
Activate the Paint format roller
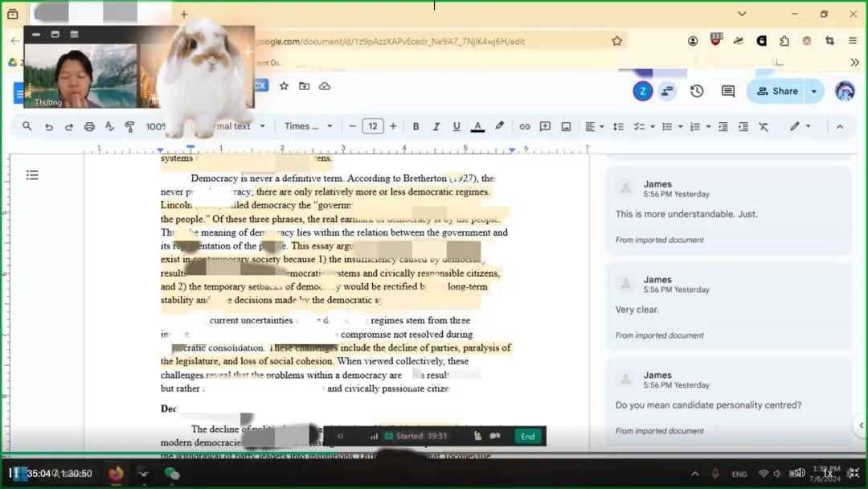[129, 127]
